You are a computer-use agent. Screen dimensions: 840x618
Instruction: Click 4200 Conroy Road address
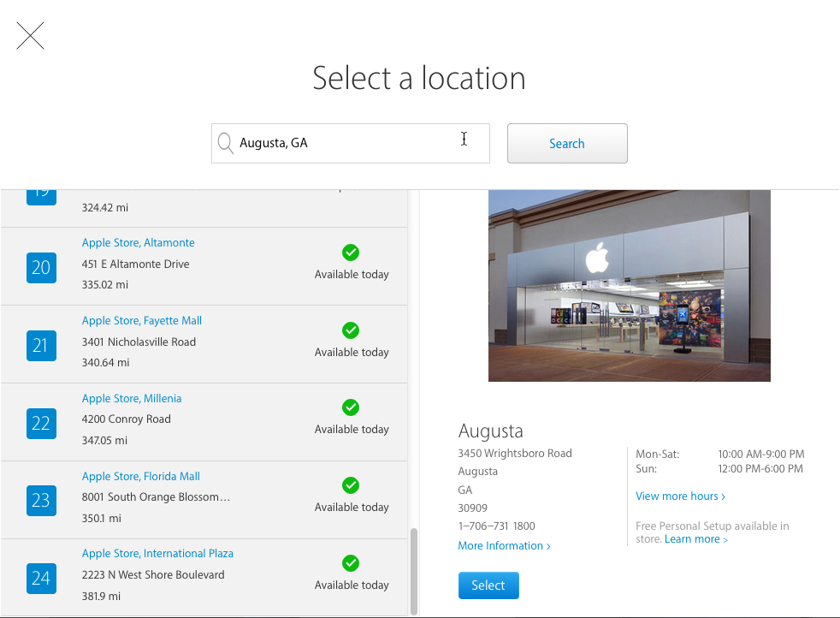click(127, 419)
